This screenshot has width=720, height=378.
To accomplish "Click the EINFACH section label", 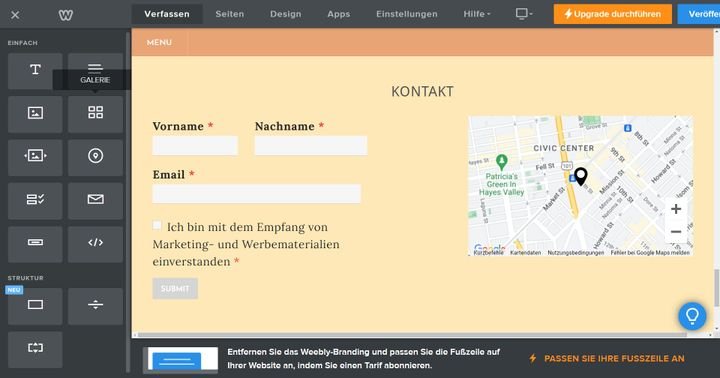I will (x=22, y=43).
